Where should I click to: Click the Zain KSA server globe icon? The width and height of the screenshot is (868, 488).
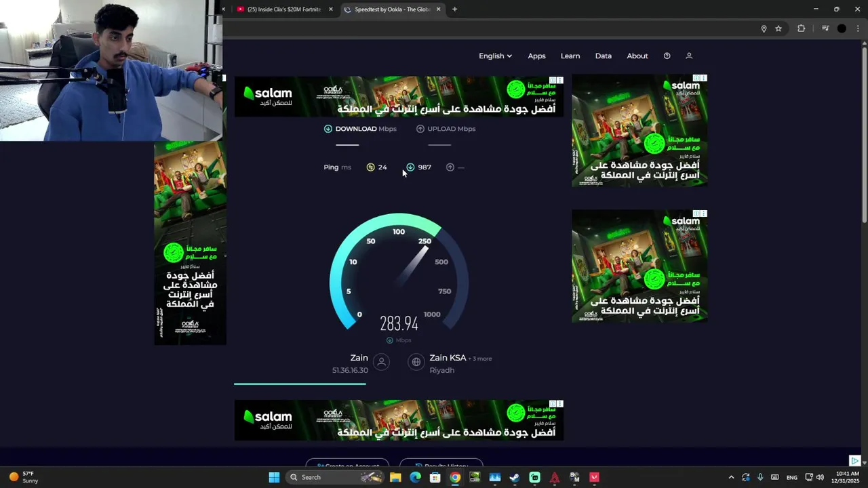(416, 362)
